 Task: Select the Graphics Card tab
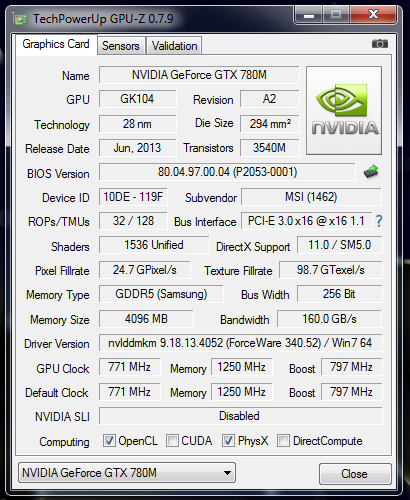(56, 44)
